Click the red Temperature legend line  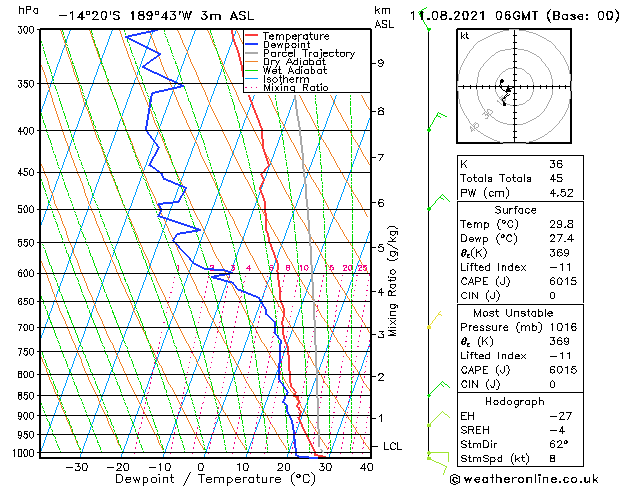[x=252, y=36]
